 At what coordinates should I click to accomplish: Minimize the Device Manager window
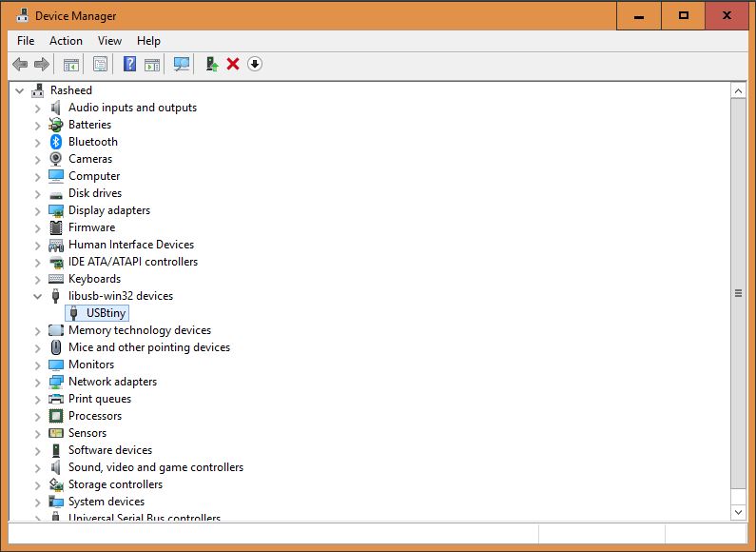click(x=639, y=16)
